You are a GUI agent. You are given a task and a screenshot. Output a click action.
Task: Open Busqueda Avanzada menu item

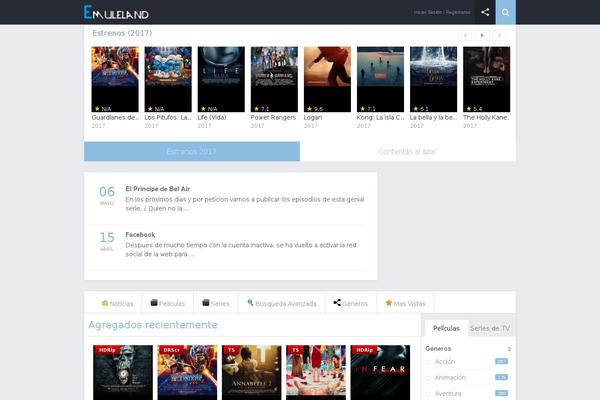(x=282, y=304)
